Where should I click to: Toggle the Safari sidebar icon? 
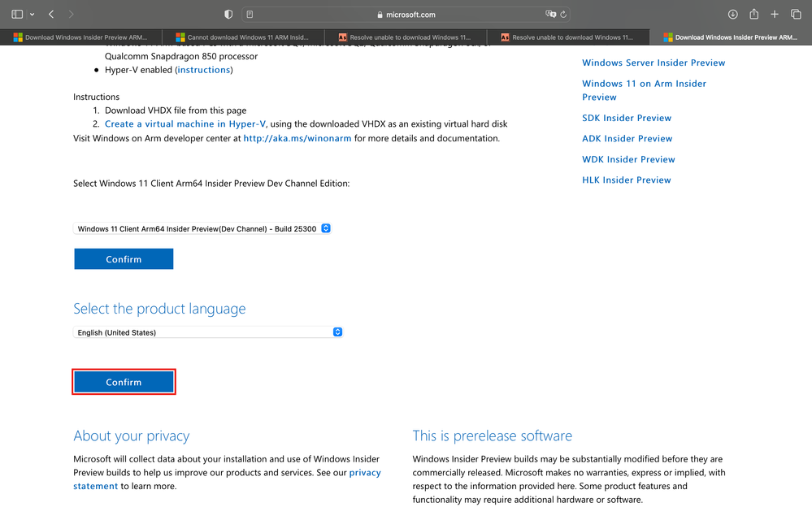17,15
